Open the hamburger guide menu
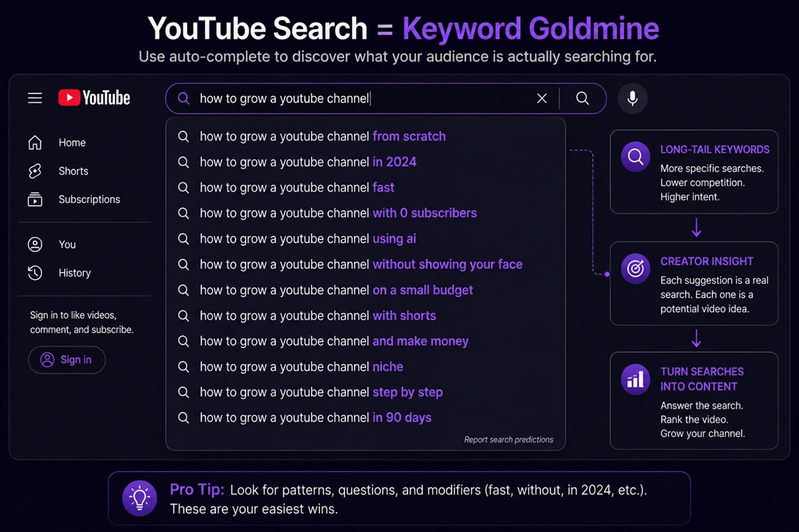The width and height of the screenshot is (799, 532). pyautogui.click(x=34, y=98)
